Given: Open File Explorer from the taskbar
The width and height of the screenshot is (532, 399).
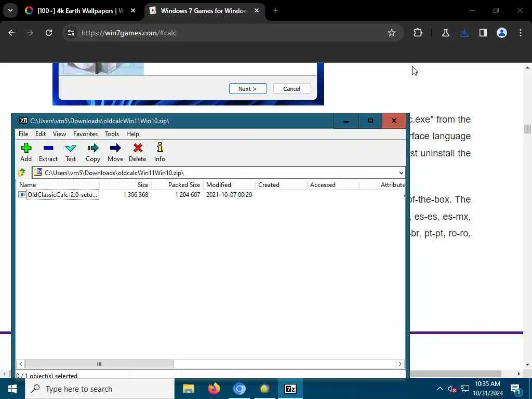Looking at the screenshot, I should coord(188,389).
